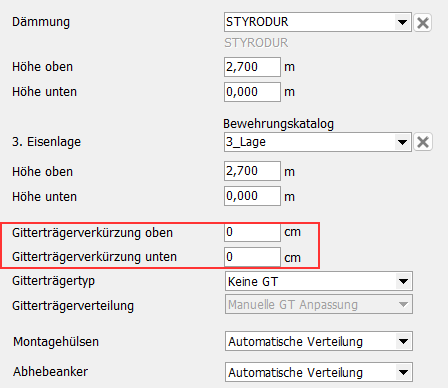The width and height of the screenshot is (448, 388).
Task: Click the Gitterträgerverkürzung unten input field
Action: tap(252, 257)
